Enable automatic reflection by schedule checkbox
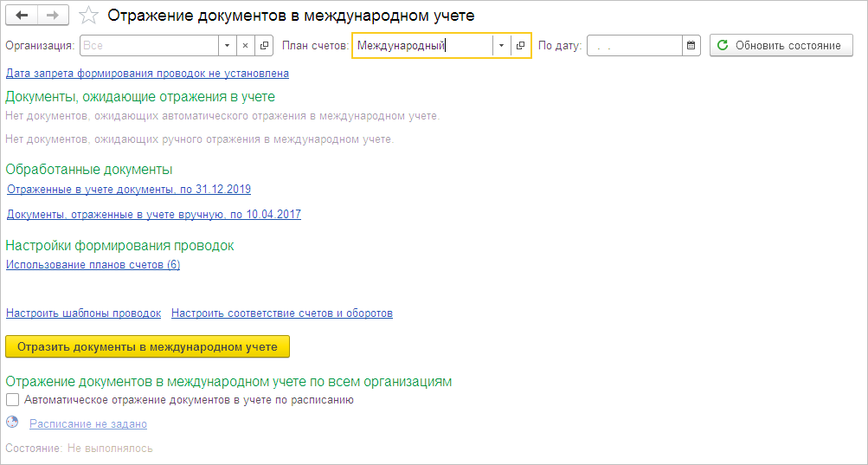The width and height of the screenshot is (868, 465). pos(12,399)
